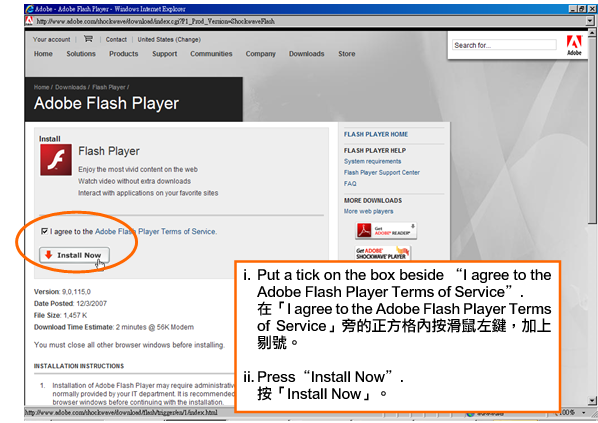This screenshot has width=598, height=423.
Task: Click the File Size 1,457 K text
Action: pos(60,315)
